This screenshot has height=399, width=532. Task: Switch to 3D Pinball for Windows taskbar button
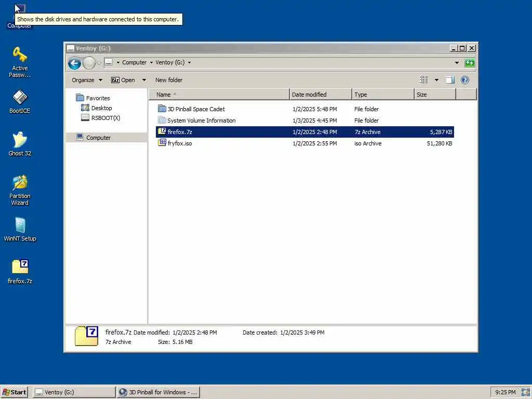click(158, 392)
